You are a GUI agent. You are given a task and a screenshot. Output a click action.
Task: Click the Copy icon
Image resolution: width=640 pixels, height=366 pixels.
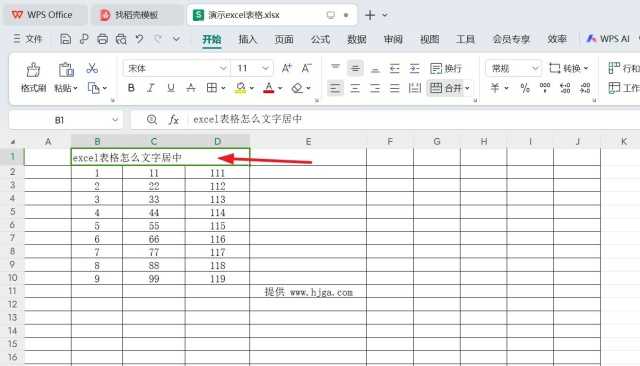click(x=93, y=88)
